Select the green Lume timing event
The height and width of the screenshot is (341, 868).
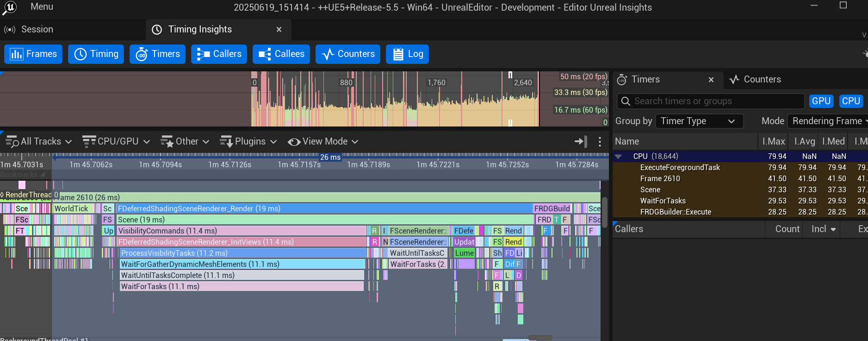pos(464,253)
